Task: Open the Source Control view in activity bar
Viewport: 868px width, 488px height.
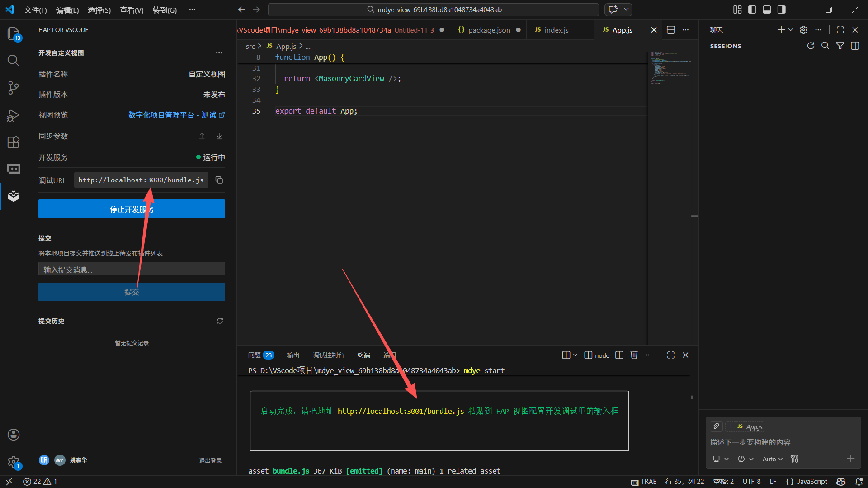Action: coord(13,87)
